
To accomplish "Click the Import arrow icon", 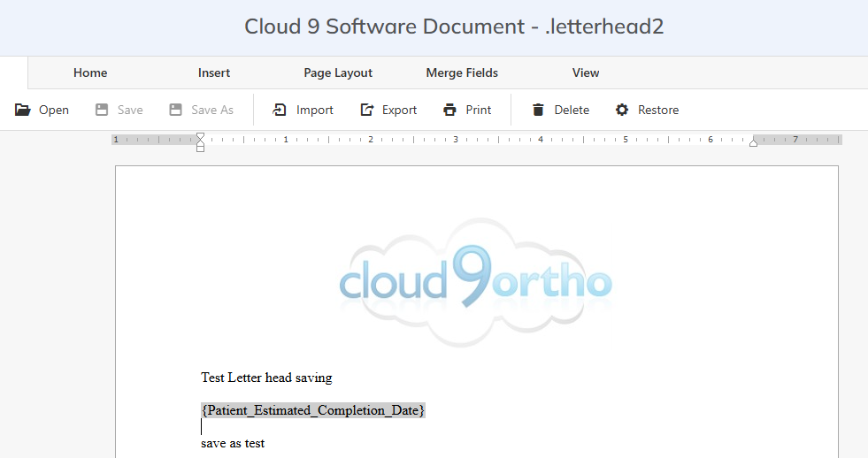I will pyautogui.click(x=279, y=110).
